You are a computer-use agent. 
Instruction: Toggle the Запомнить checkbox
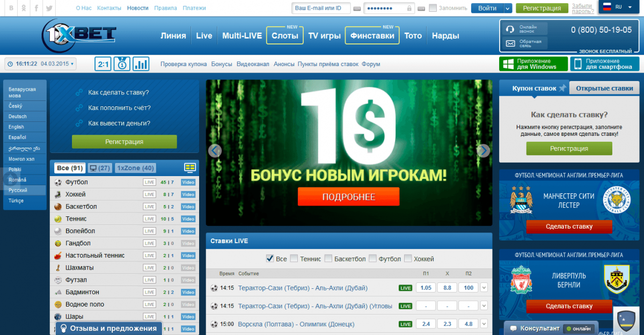coord(433,8)
